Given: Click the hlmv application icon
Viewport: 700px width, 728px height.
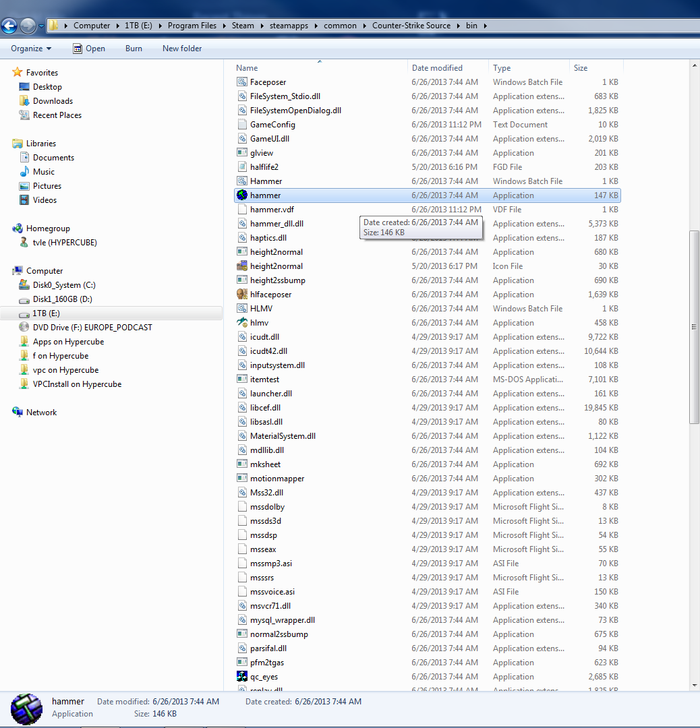Looking at the screenshot, I should [242, 323].
